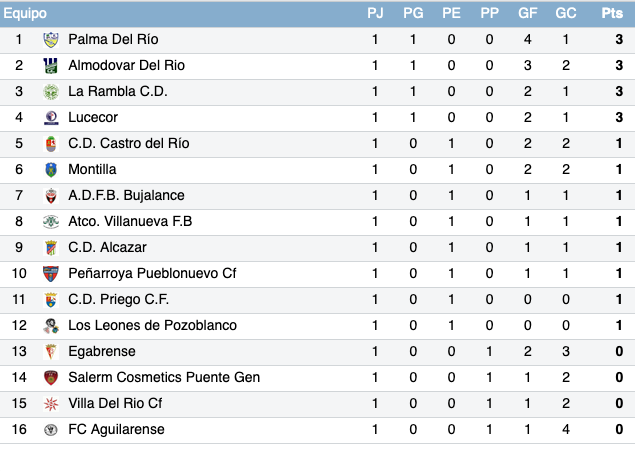Click the Palma Del Río team crest
Image resolution: width=635 pixels, height=471 pixels.
pyautogui.click(x=51, y=40)
